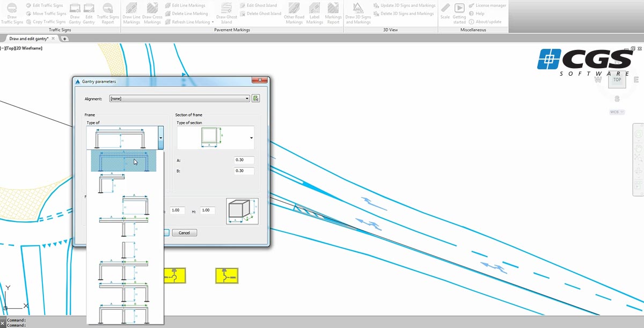
Task: Click Copy Traffic Signs command
Action: click(45, 22)
